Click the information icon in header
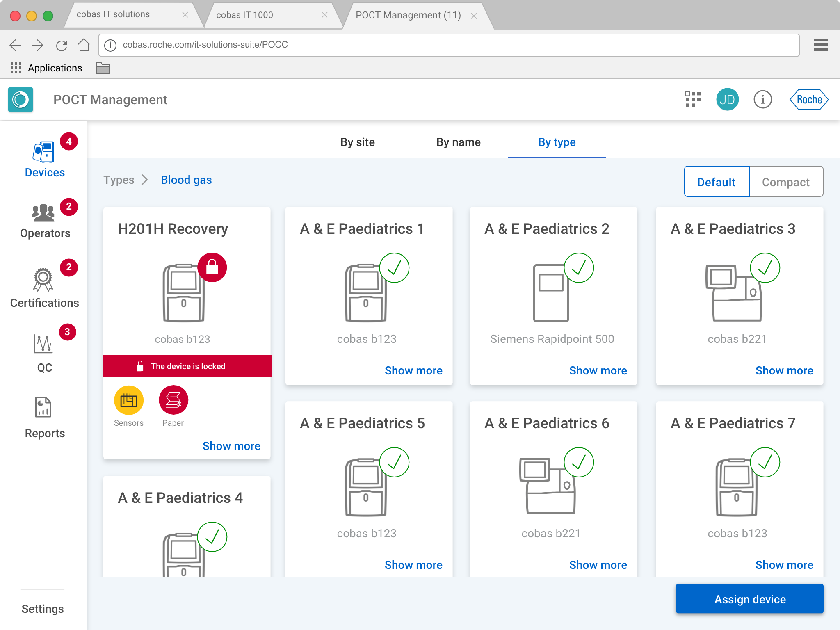The height and width of the screenshot is (630, 840). tap(762, 99)
